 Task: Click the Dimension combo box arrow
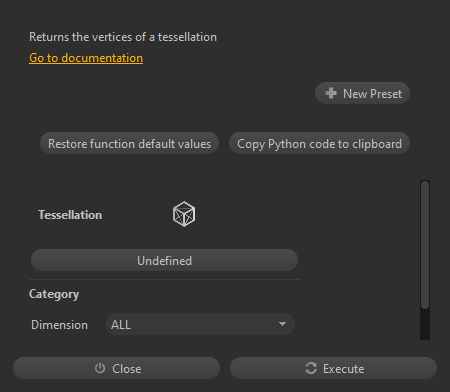282,324
